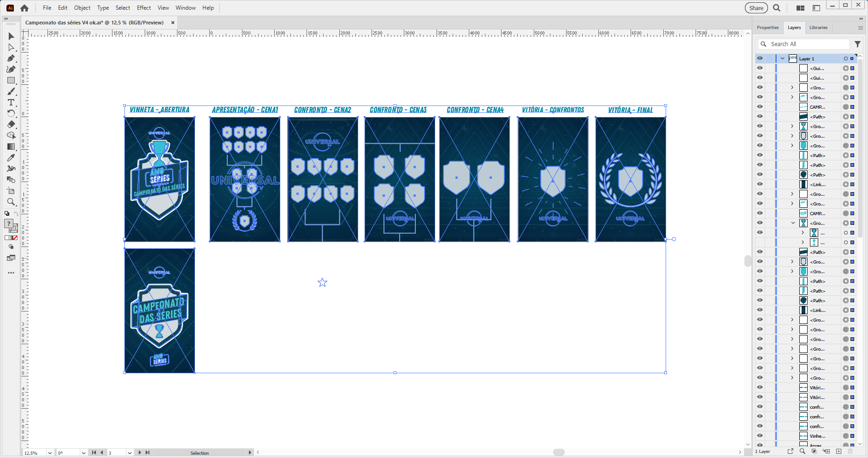Toggle visibility of the Vinhe... layer item
868x458 pixels.
pyautogui.click(x=760, y=436)
